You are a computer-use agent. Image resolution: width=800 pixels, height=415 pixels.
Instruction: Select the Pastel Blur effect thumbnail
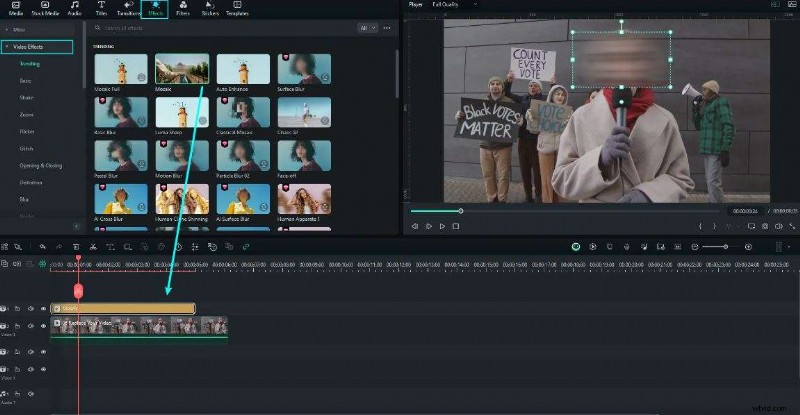tap(121, 156)
